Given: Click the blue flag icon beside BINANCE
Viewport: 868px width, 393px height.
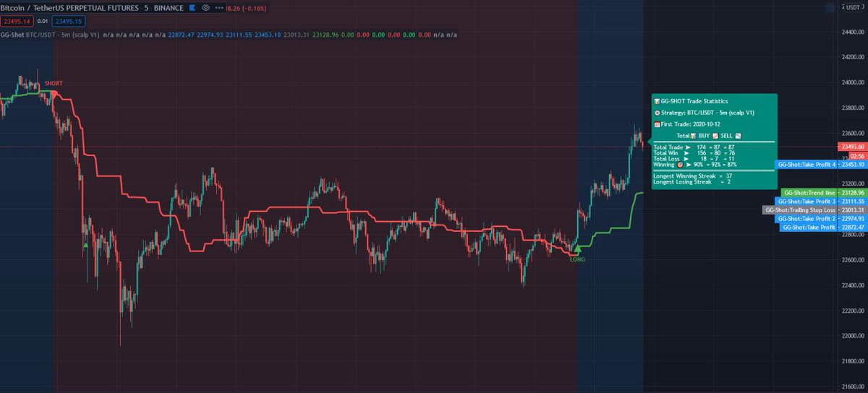Looking at the screenshot, I should [x=192, y=7].
